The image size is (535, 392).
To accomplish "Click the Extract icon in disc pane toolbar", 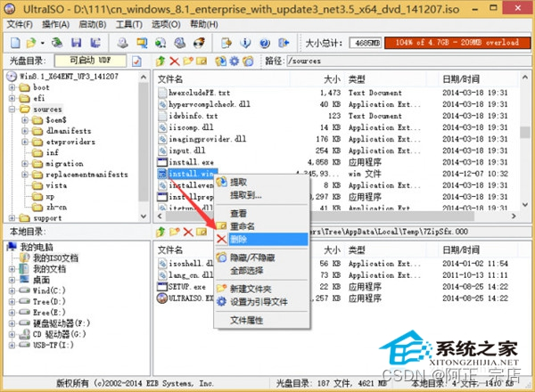I will (x=221, y=61).
